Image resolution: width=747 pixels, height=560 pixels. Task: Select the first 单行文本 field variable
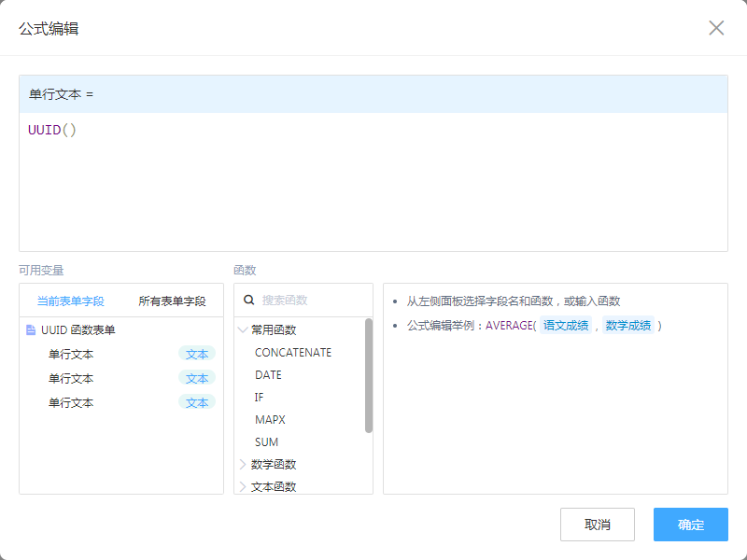pyautogui.click(x=71, y=355)
